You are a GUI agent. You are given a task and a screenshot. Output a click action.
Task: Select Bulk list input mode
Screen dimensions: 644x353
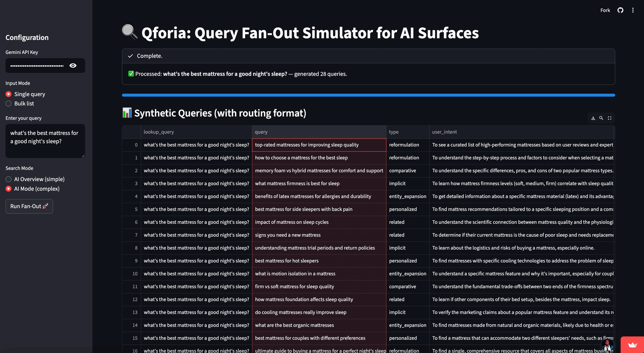tap(9, 104)
